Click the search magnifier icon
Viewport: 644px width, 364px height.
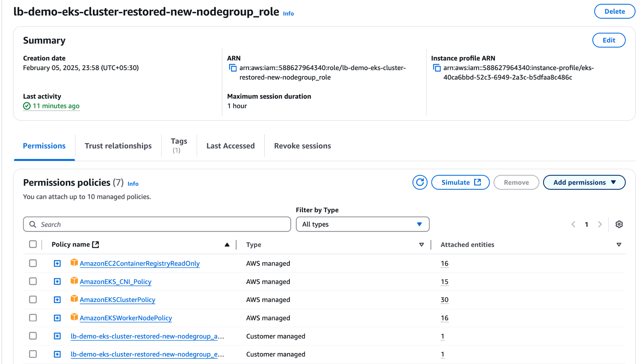tap(33, 224)
